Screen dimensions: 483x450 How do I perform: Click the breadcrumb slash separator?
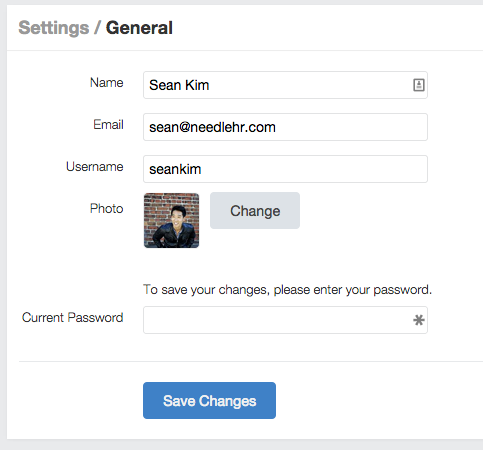click(x=97, y=28)
